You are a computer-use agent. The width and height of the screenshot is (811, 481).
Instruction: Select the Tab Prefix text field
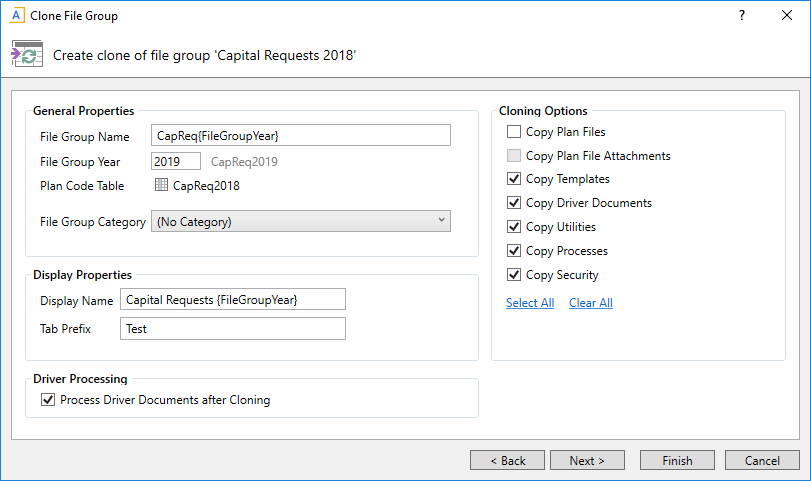point(232,329)
